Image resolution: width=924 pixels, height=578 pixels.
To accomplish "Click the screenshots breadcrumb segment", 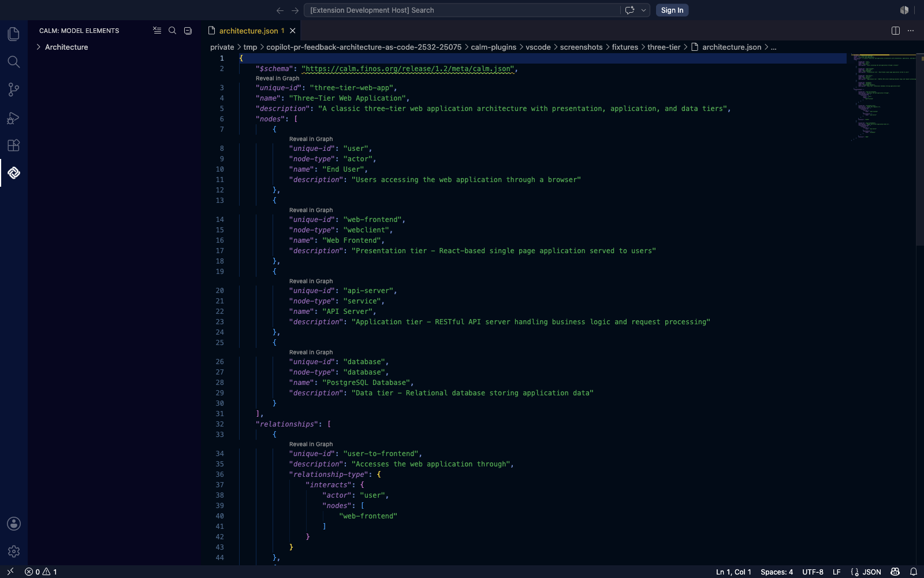I will (581, 47).
